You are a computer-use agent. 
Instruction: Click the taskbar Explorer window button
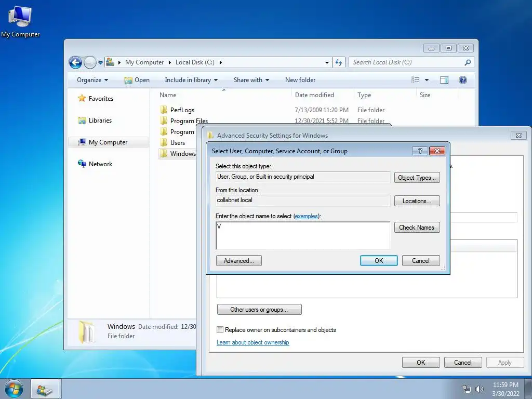point(46,389)
